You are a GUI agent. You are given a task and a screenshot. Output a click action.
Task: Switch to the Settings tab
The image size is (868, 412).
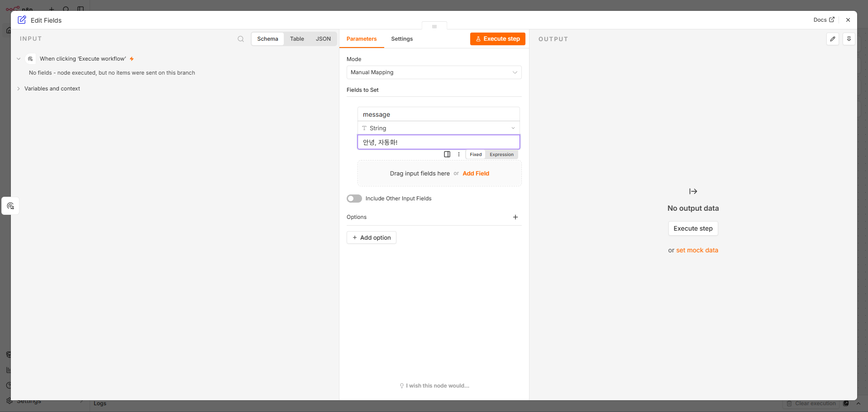point(402,39)
